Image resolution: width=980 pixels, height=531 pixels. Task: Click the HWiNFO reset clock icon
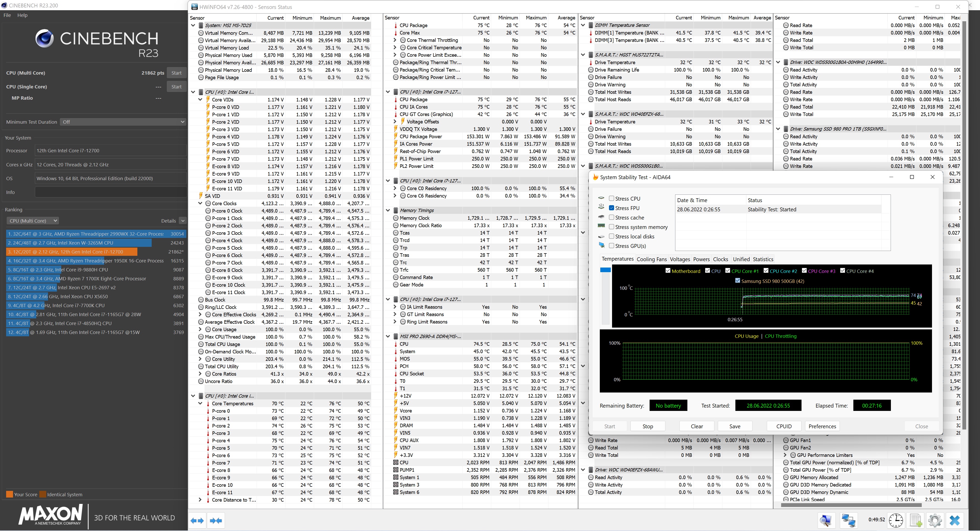896,520
